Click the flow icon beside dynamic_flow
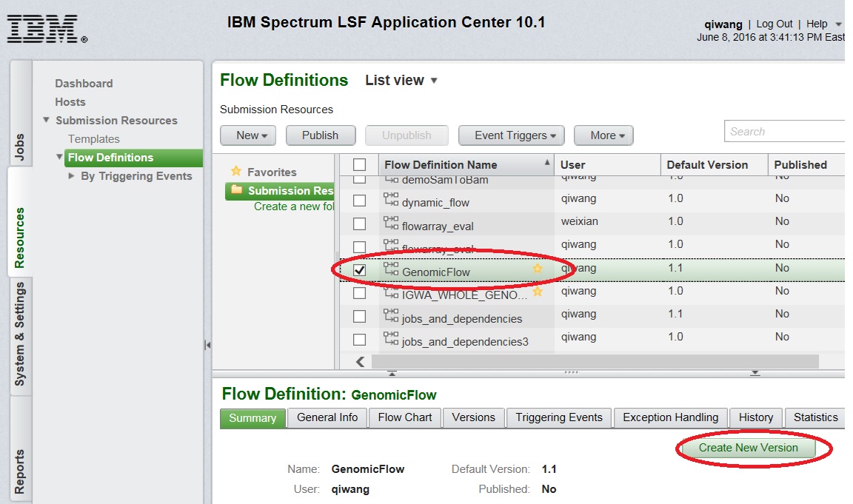This screenshot has height=504, width=853. point(391,199)
